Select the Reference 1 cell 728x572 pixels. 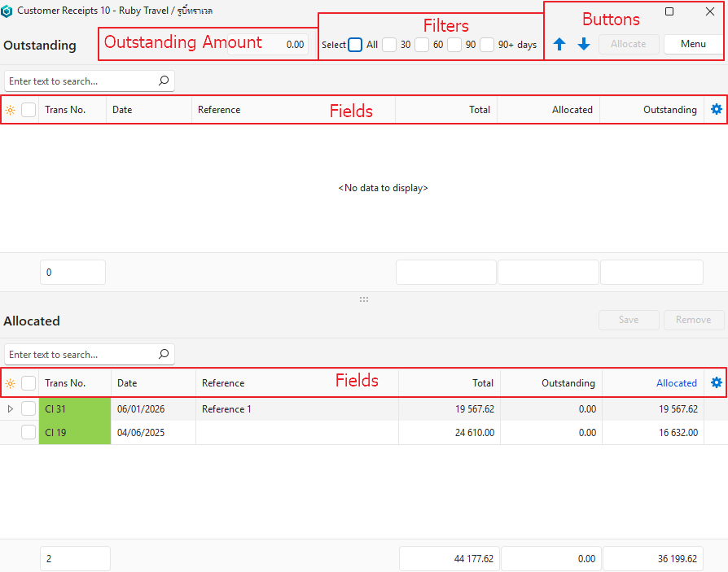226,409
